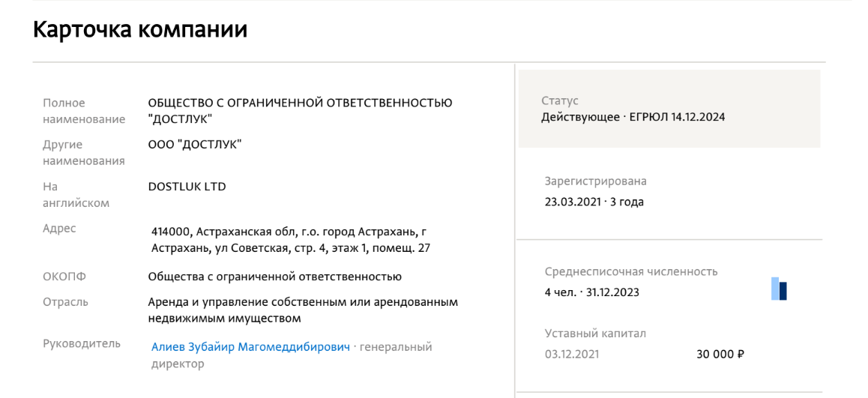868x398 pixels.
Task: Click the "Карточка компании" heading
Action: pos(140,30)
